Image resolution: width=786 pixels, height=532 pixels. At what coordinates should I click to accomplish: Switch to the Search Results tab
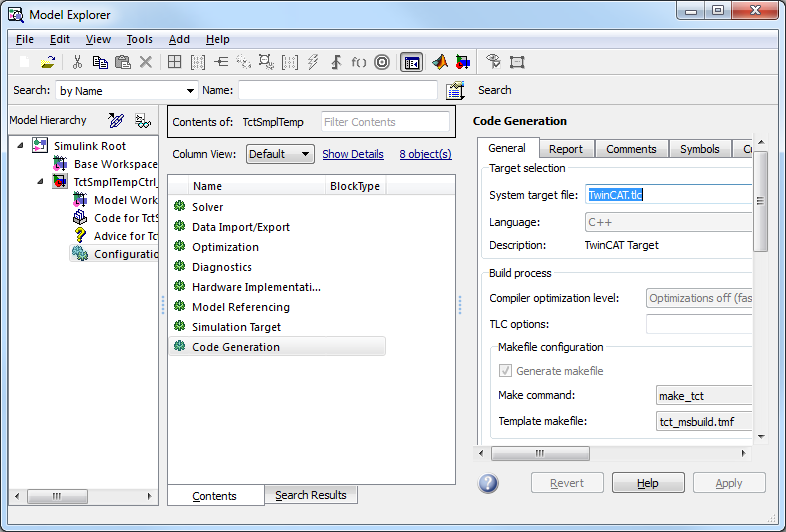point(311,495)
